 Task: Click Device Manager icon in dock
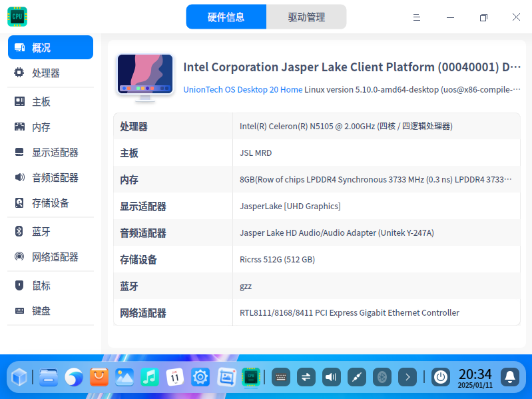point(251,377)
